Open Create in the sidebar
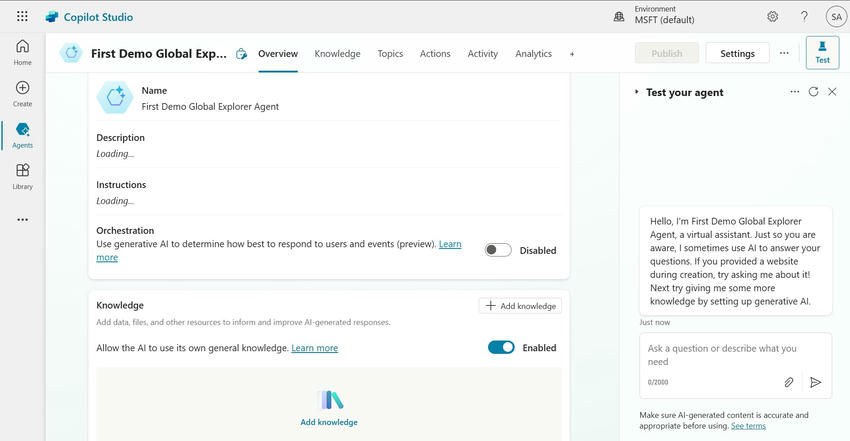This screenshot has width=850, height=441. [x=22, y=94]
